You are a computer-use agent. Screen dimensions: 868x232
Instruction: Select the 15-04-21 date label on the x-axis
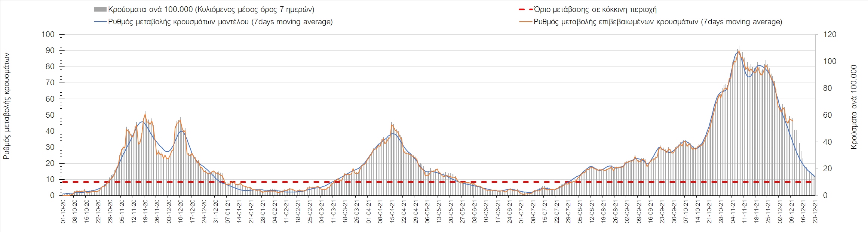(x=392, y=211)
